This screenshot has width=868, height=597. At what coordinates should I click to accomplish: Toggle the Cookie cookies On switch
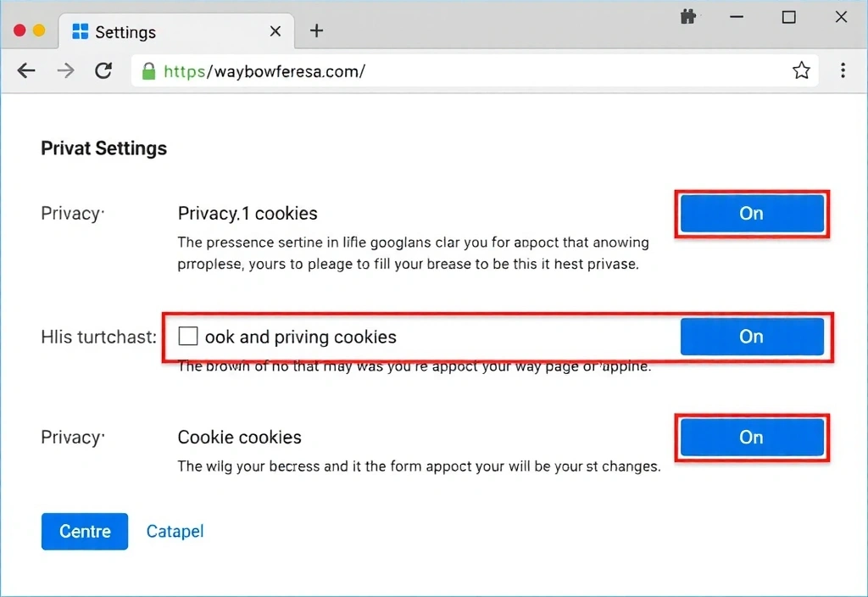(751, 438)
